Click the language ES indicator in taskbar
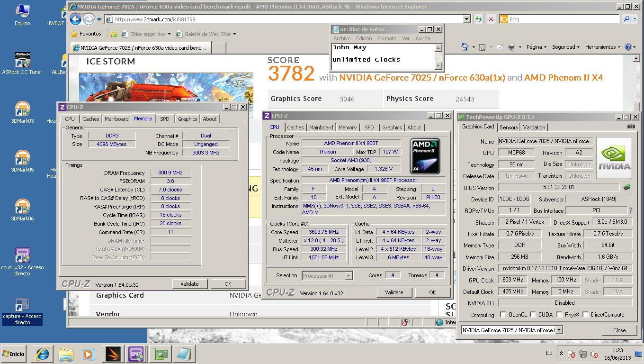The width and height of the screenshot is (644, 364). point(549,353)
